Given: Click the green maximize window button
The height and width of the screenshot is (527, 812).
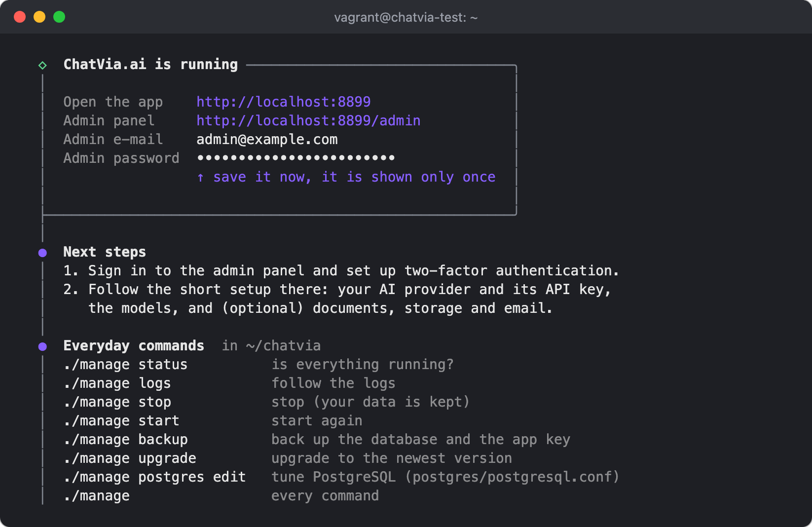Looking at the screenshot, I should [59, 17].
